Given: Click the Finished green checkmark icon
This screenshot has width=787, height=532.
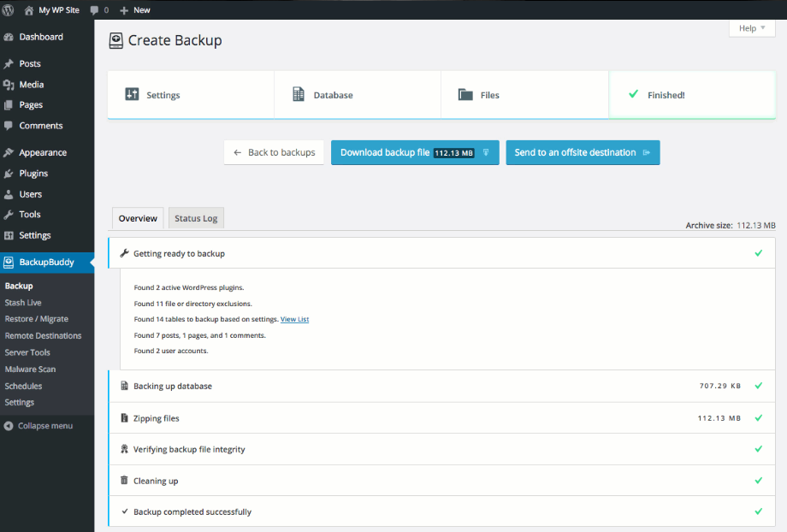Looking at the screenshot, I should (633, 94).
